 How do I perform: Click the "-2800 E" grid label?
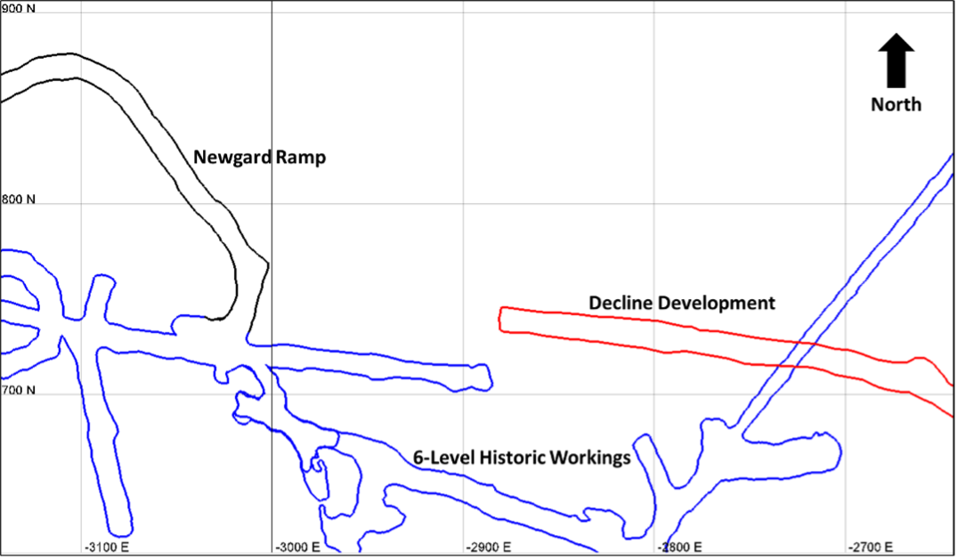(x=679, y=547)
